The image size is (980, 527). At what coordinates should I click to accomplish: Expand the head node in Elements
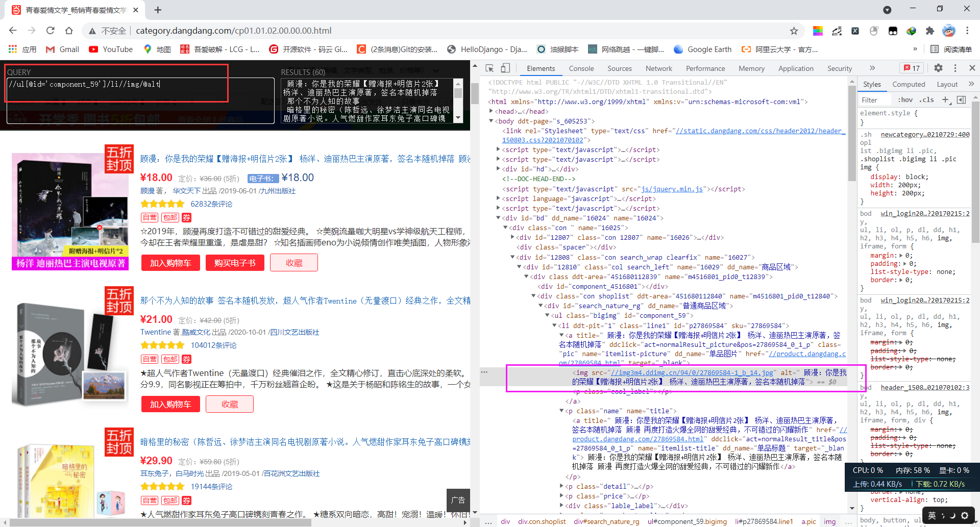point(492,111)
